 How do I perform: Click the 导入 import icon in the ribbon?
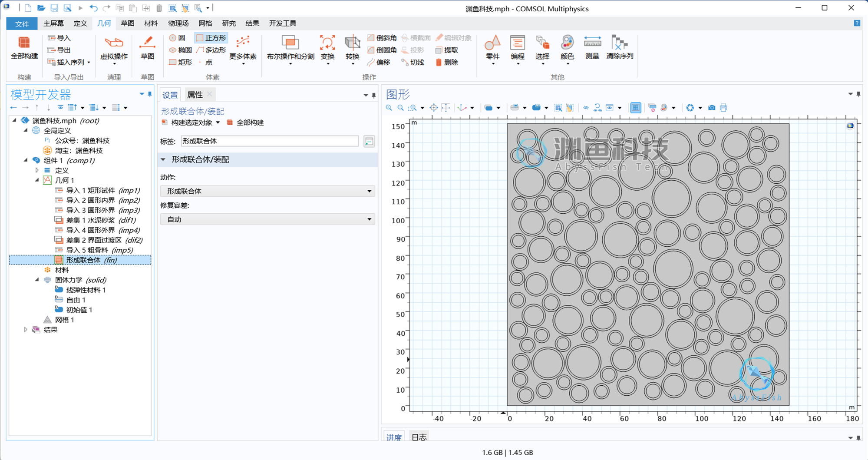click(59, 38)
